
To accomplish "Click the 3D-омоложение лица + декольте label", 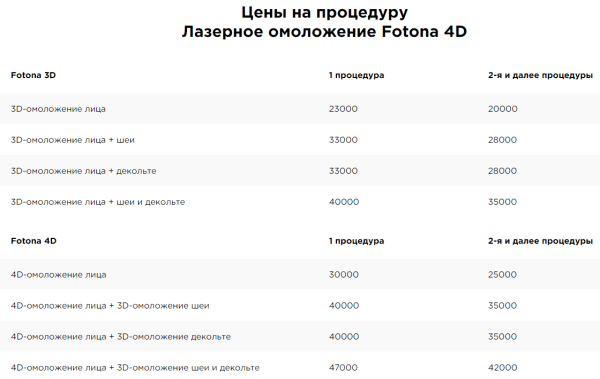I will coord(83,171).
